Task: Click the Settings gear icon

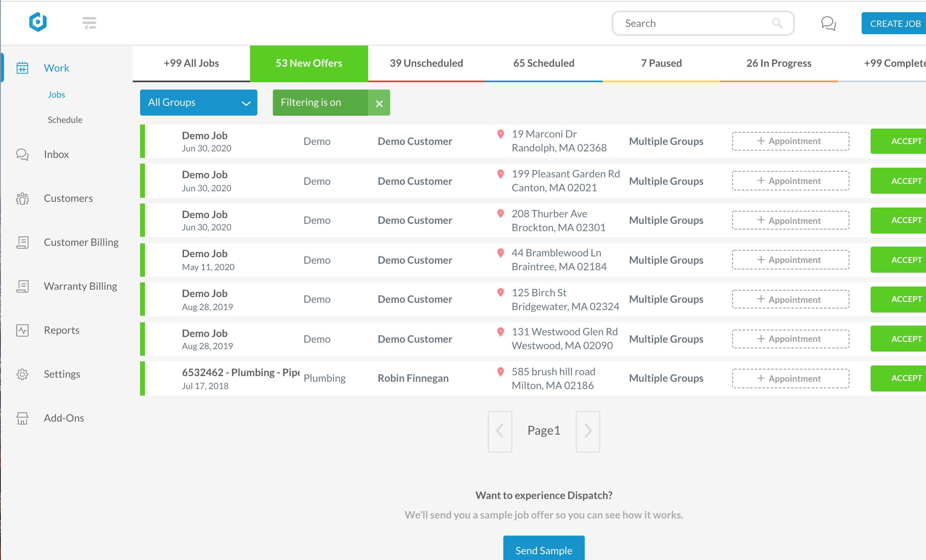Action: (22, 374)
